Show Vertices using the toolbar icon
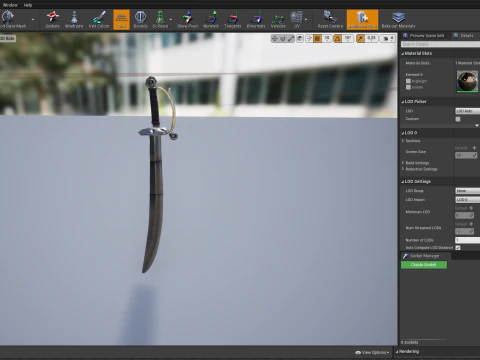Screen dimensions: 480x360 (x=278, y=19)
